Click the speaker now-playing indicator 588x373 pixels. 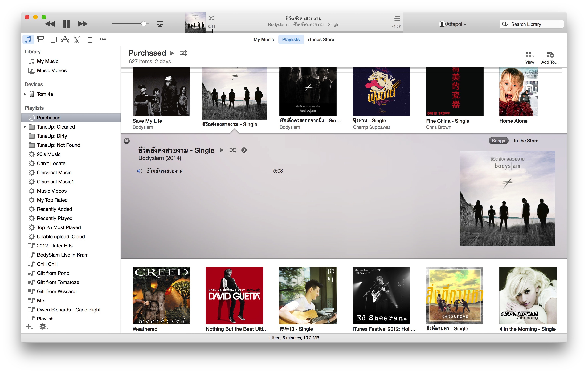(140, 171)
